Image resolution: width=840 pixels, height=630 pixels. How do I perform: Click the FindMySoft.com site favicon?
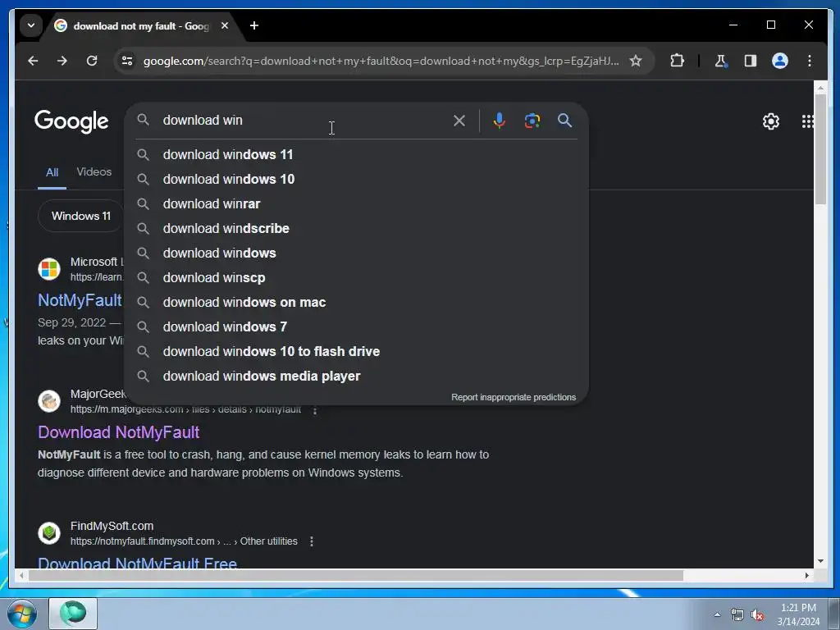pos(49,533)
